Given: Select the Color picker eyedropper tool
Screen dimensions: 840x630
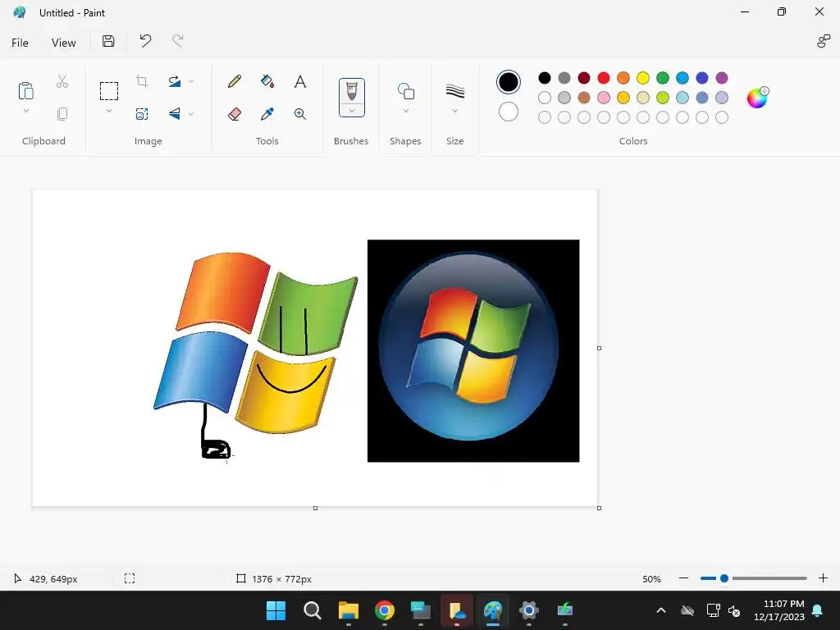Looking at the screenshot, I should click(267, 113).
